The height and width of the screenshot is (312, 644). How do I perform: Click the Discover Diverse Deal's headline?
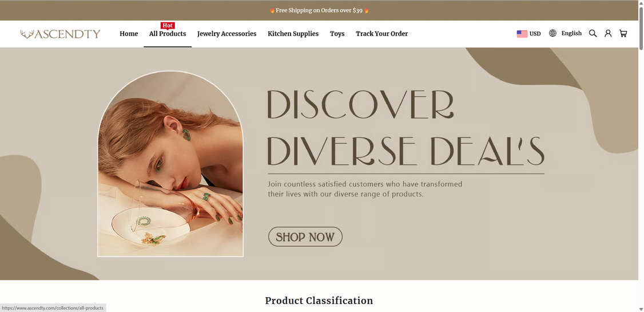click(406, 128)
